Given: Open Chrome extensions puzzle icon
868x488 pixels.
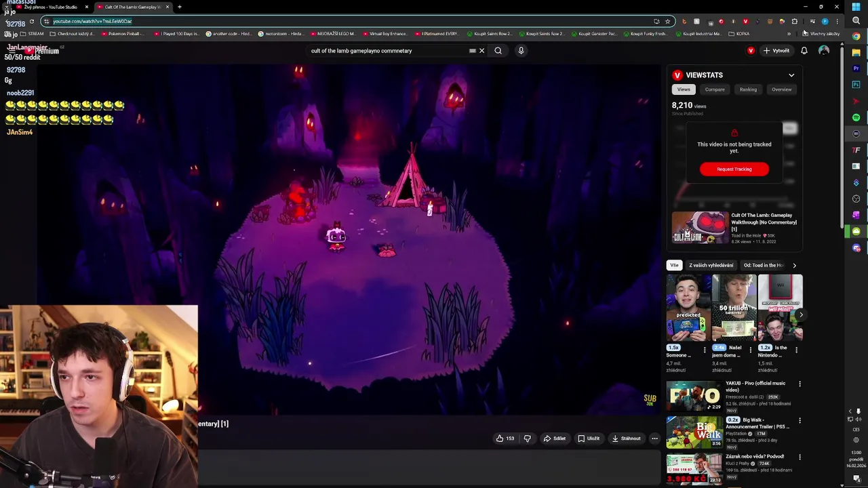Looking at the screenshot, I should 795,21.
